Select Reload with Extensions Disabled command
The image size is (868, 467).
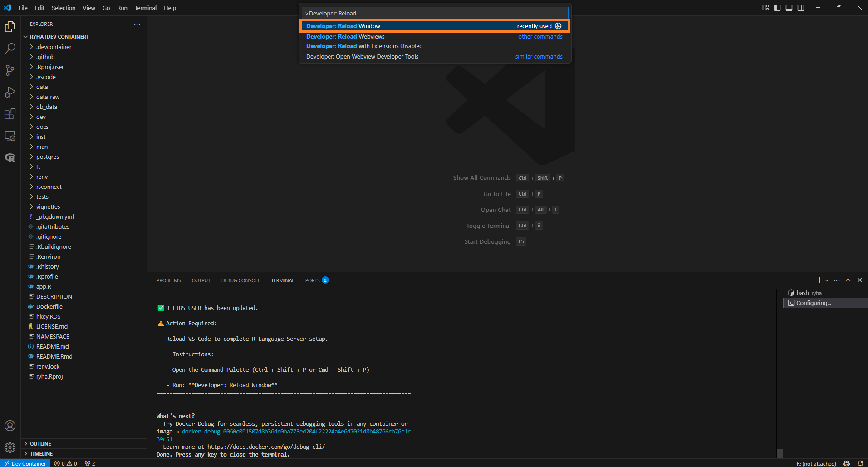tap(434, 46)
